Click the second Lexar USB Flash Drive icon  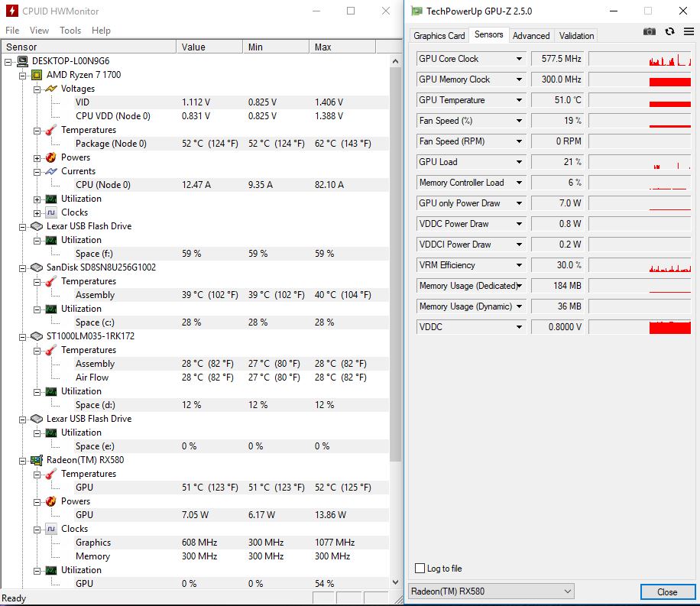coord(37,419)
